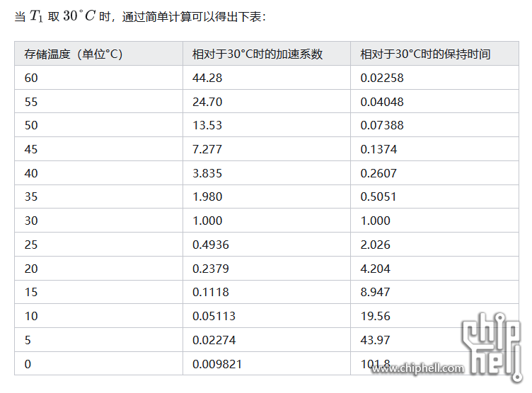Select the storage temperature cell 30
This screenshot has height=393, width=532.
coord(98,221)
